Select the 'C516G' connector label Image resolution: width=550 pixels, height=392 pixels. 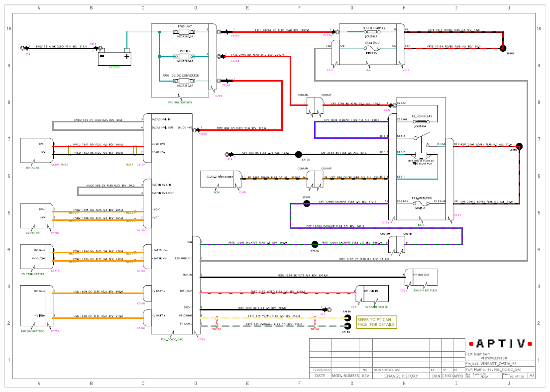click(x=203, y=134)
